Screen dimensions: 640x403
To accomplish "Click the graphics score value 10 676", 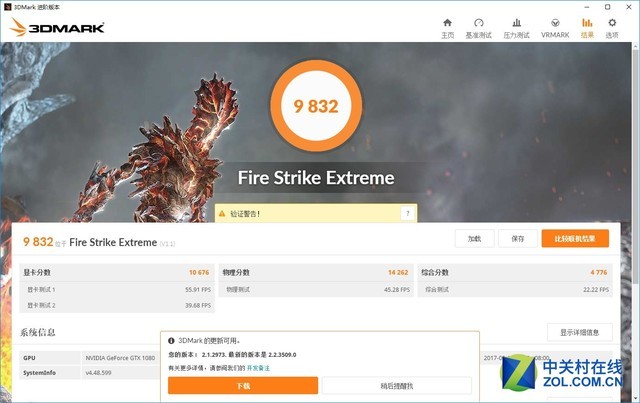I will click(x=199, y=272).
